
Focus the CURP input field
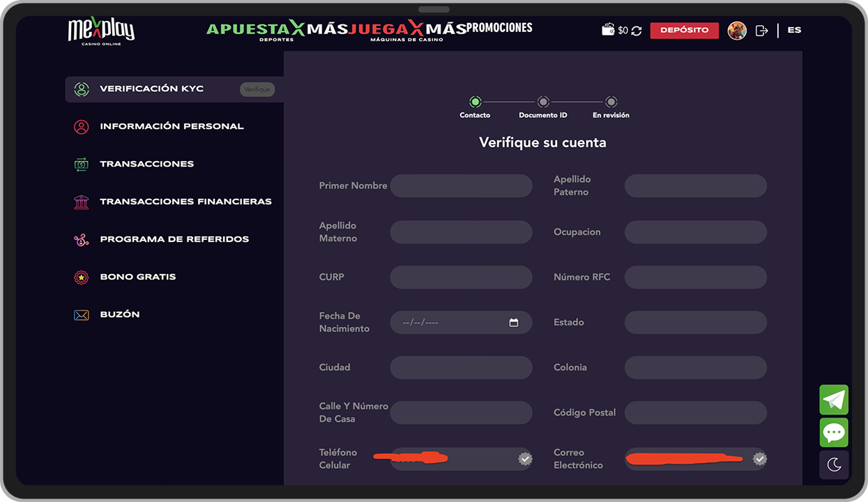pyautogui.click(x=461, y=277)
